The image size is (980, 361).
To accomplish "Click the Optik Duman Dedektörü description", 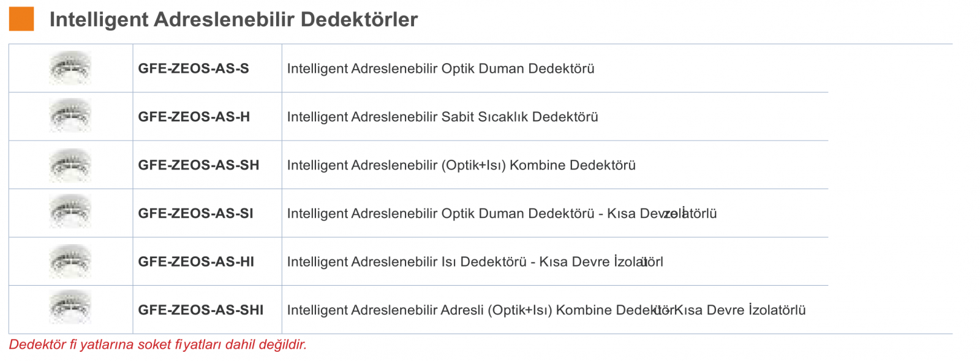I will tap(441, 69).
